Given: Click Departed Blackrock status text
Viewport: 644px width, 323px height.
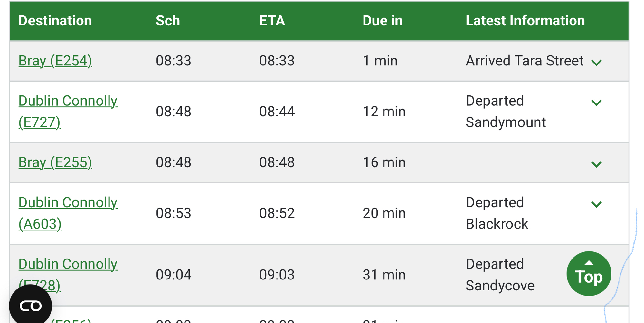Looking at the screenshot, I should [x=497, y=213].
